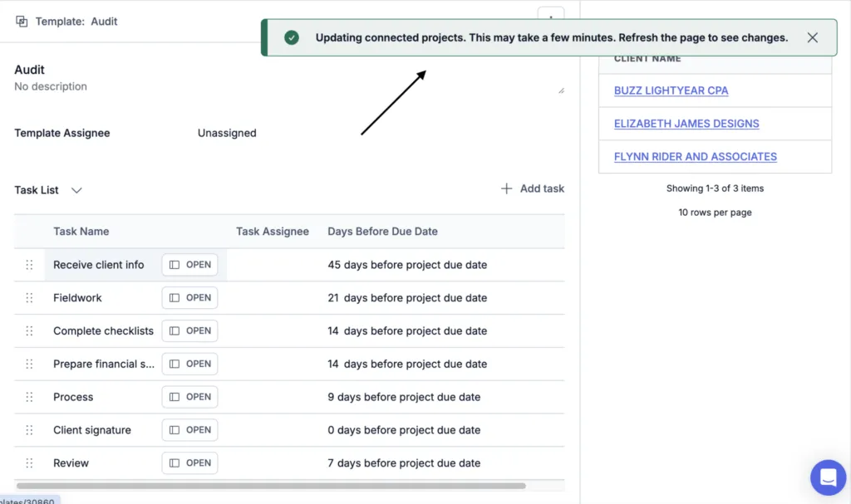The height and width of the screenshot is (504, 851).
Task: Click the template icon beside "Template: Audit"
Action: (x=22, y=21)
